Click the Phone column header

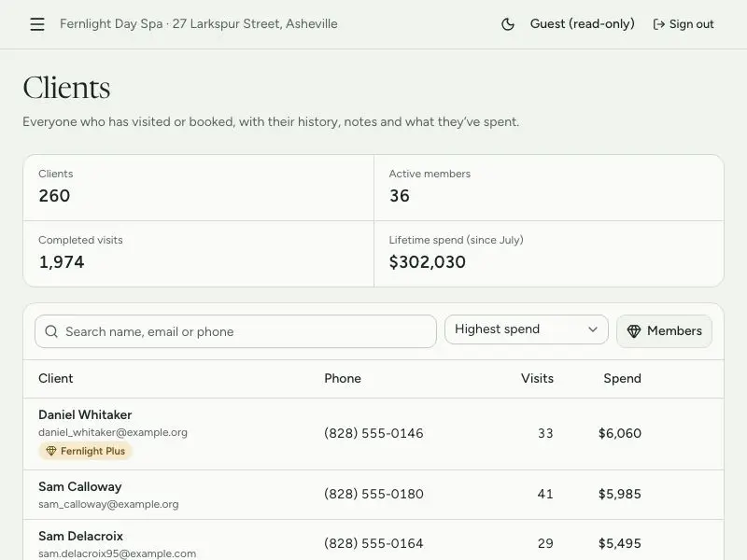tap(343, 379)
